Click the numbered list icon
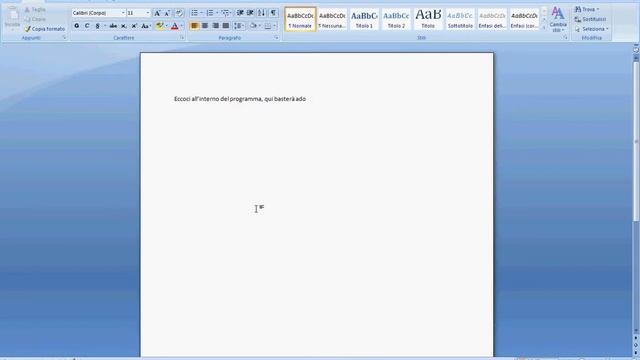 pyautogui.click(x=210, y=13)
